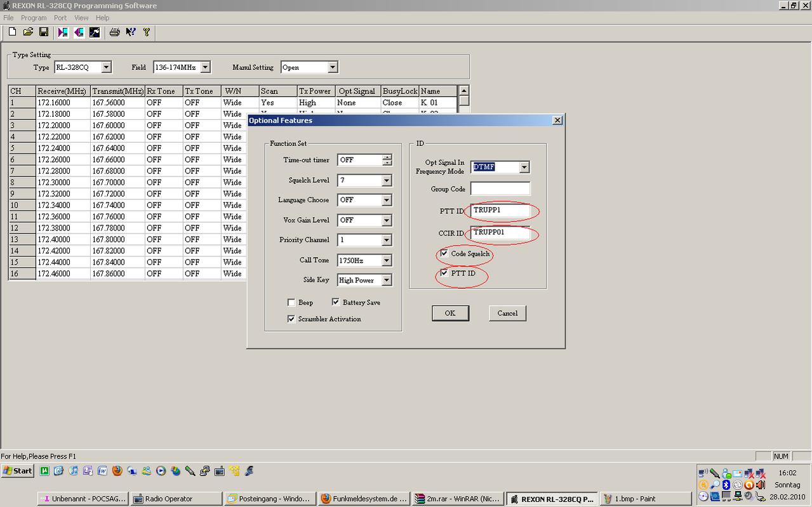Expand the Squelch Level dropdown

386,181
